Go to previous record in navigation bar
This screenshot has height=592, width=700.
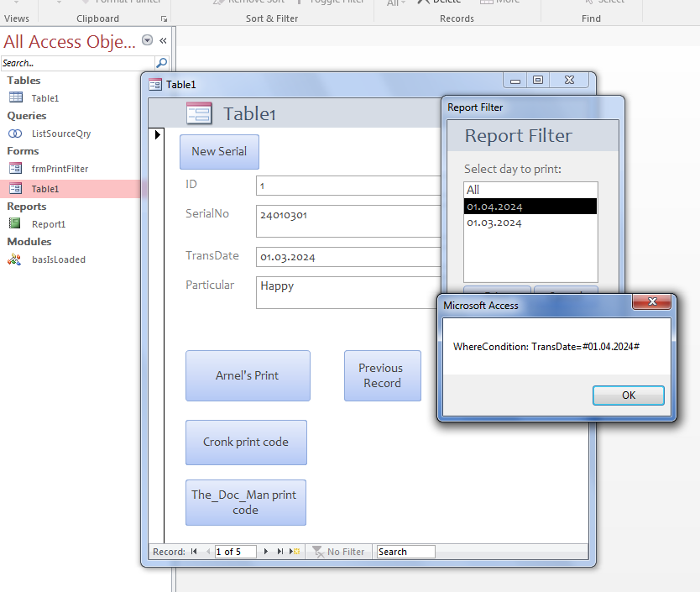point(207,552)
